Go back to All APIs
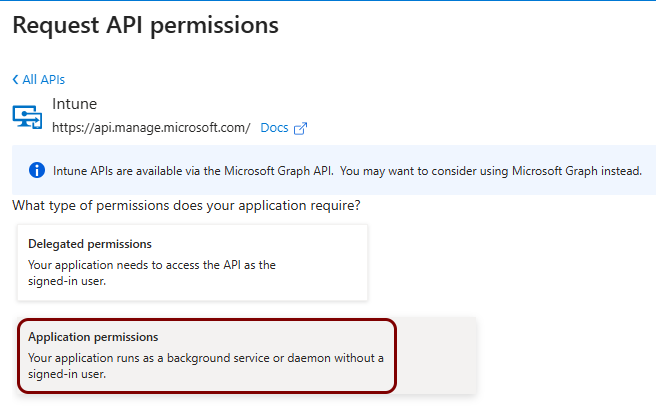This screenshot has height=412, width=656. coord(39,79)
